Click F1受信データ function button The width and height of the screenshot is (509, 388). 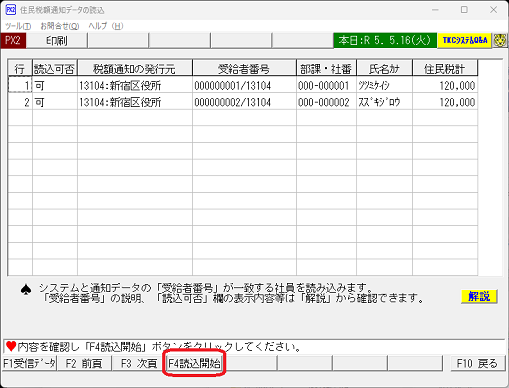29,363
